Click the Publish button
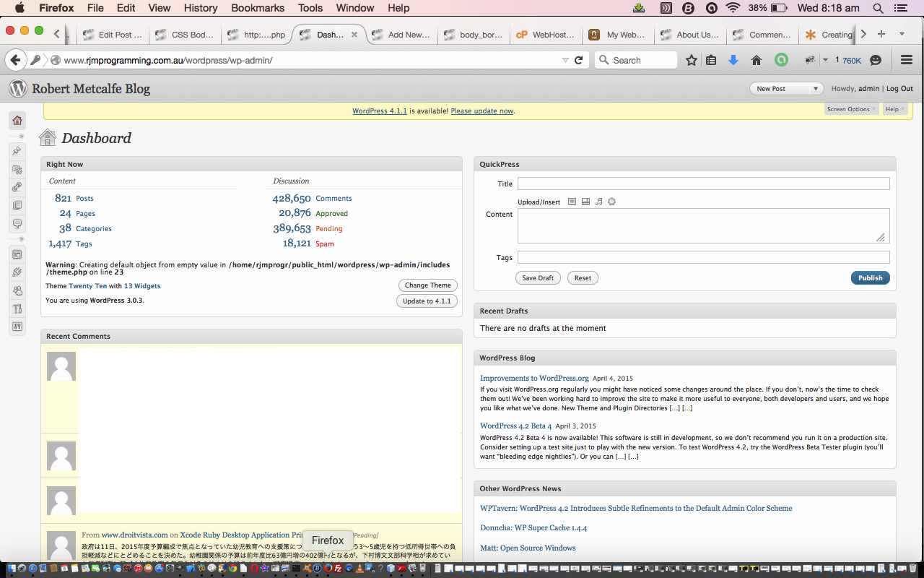 coord(870,277)
